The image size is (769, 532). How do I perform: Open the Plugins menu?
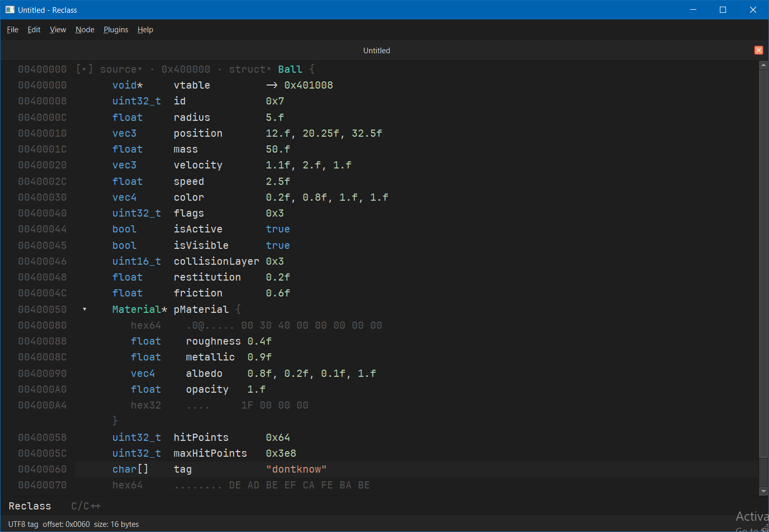116,30
